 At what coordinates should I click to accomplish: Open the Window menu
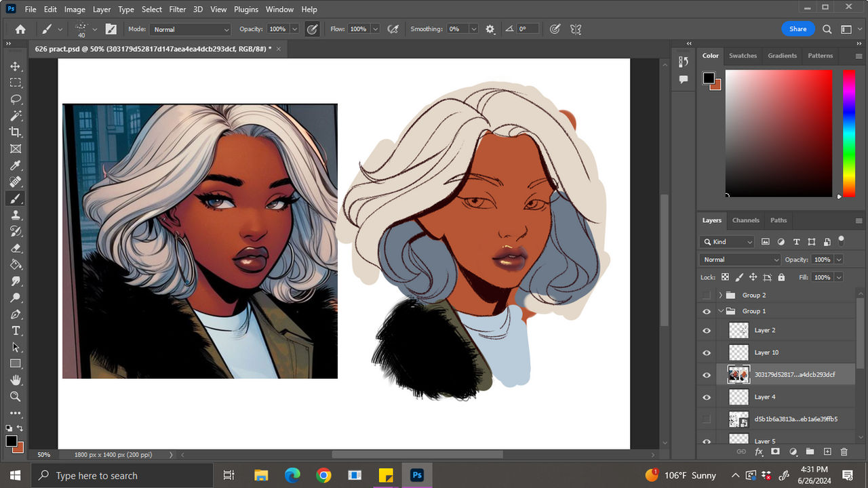click(x=279, y=9)
